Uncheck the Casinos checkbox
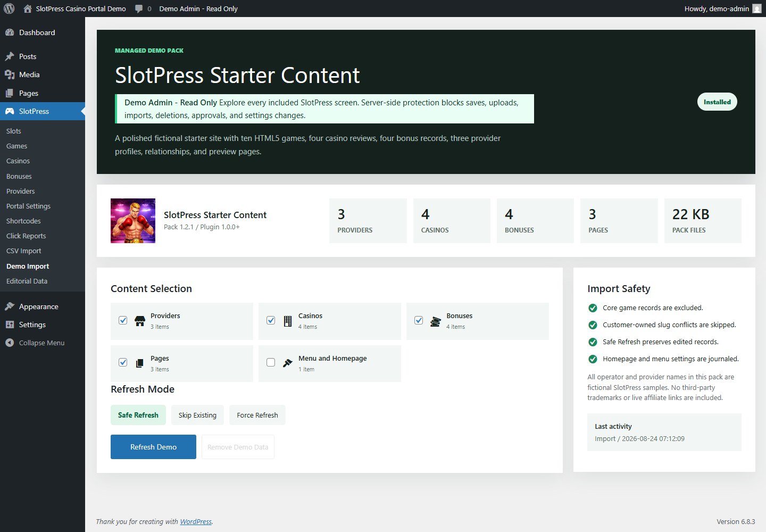 point(271,320)
